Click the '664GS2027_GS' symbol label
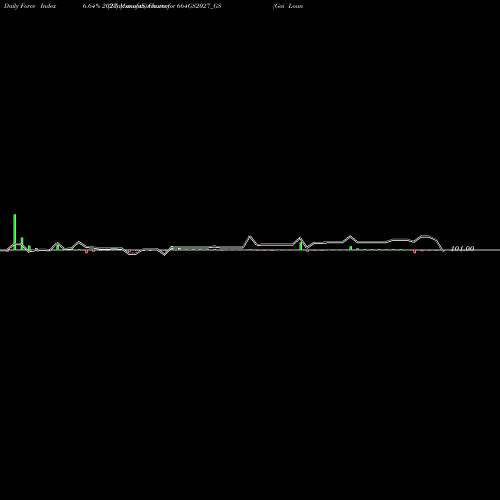This screenshot has height=500, width=500. tap(199, 6)
